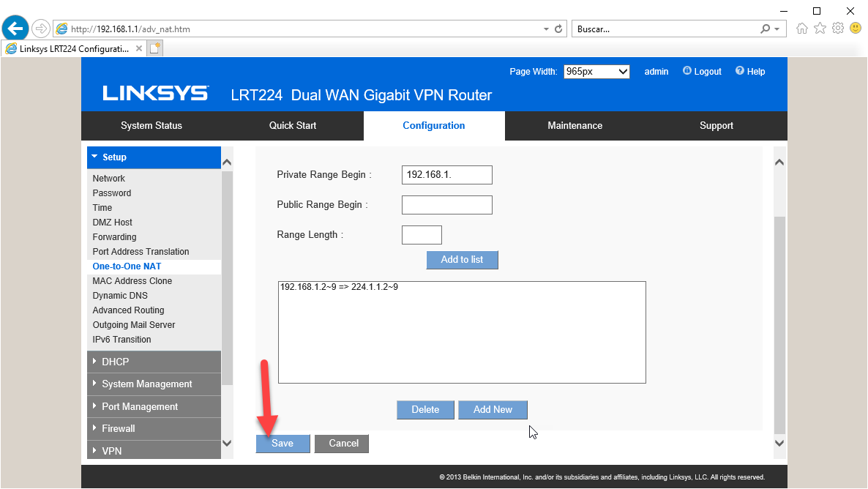Open the Page Width dropdown
This screenshot has width=868, height=489.
tap(596, 72)
